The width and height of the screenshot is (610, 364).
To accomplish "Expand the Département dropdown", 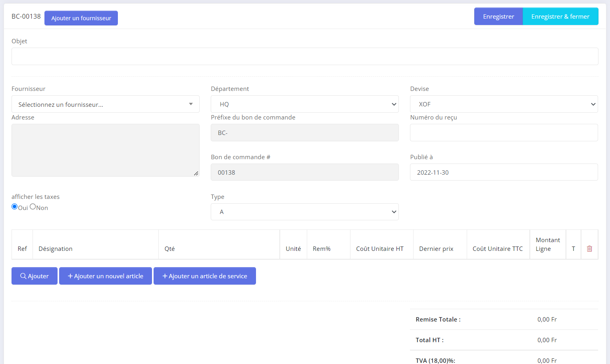I will point(304,104).
